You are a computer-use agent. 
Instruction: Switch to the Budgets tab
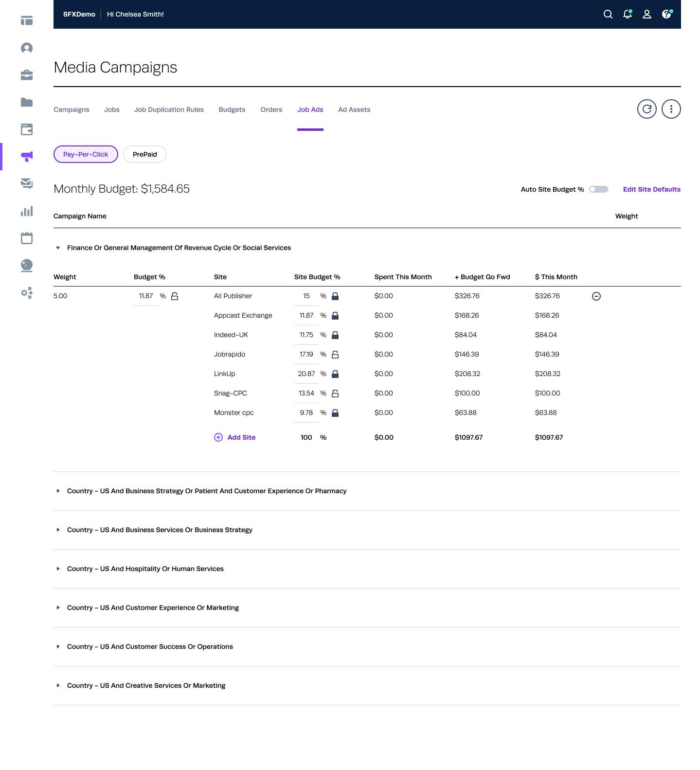pyautogui.click(x=232, y=109)
